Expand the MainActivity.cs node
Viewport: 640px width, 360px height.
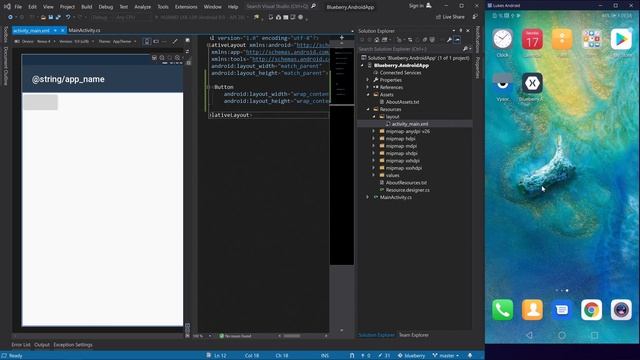368,198
